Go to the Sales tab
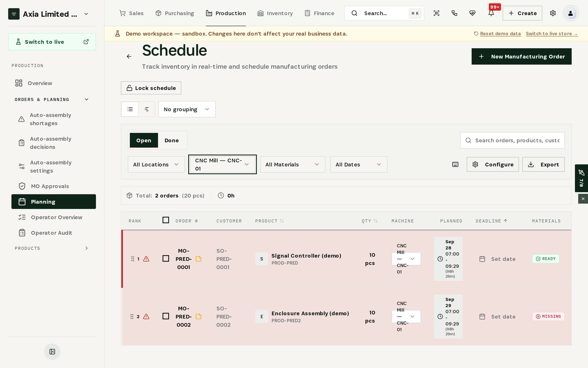 131,13
